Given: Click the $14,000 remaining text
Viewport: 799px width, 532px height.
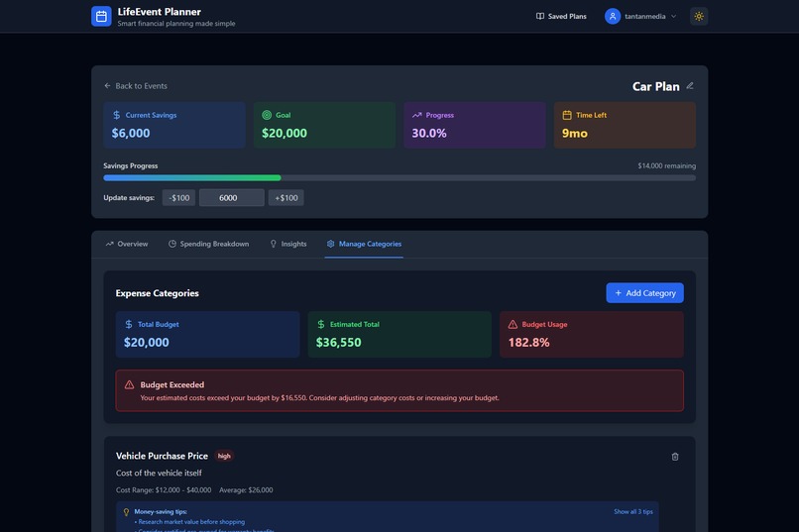Looking at the screenshot, I should [x=666, y=166].
